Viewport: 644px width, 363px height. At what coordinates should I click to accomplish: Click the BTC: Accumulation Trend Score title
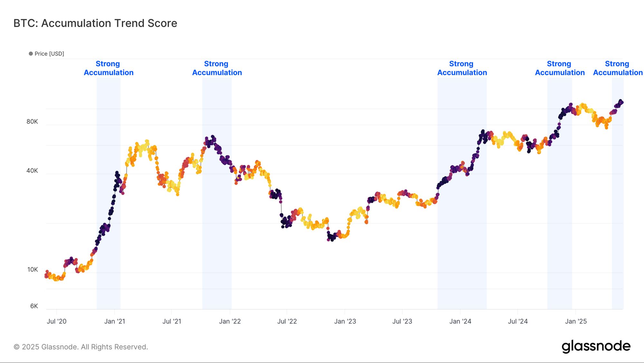pos(95,23)
